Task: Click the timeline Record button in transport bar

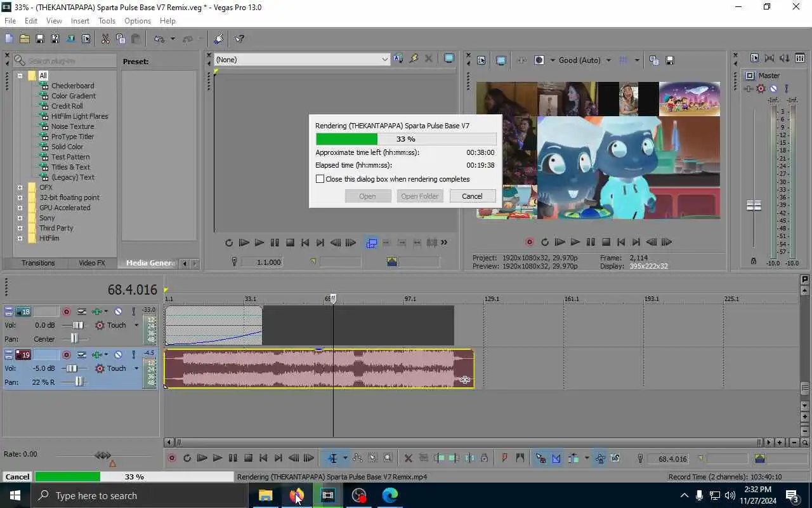Action: (x=171, y=458)
